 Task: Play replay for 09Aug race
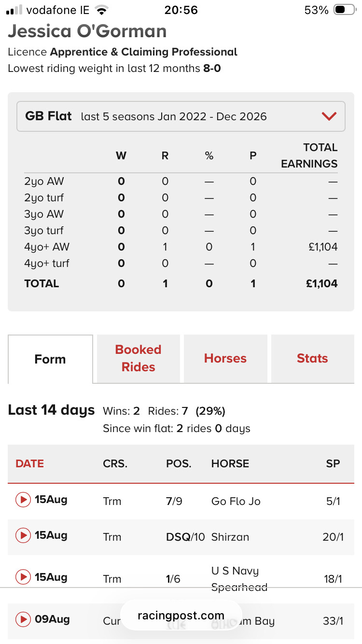tap(23, 619)
